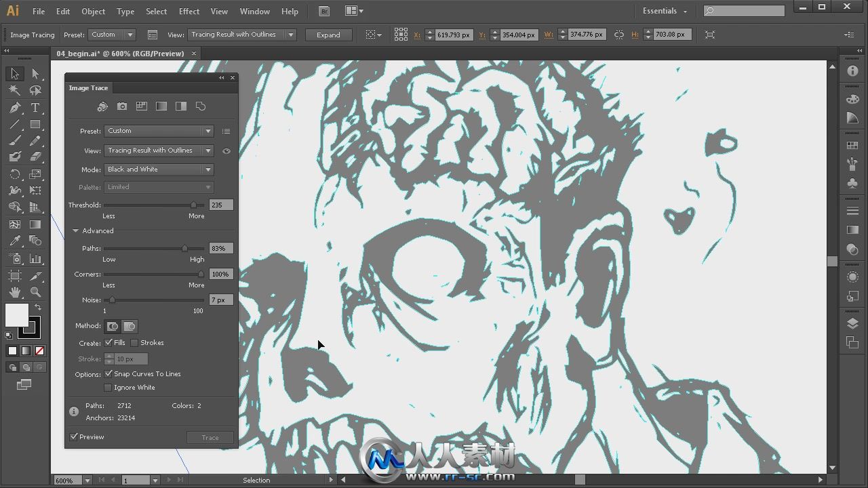Choose the Abutting method button
This screenshot has width=868, height=488.
click(113, 326)
